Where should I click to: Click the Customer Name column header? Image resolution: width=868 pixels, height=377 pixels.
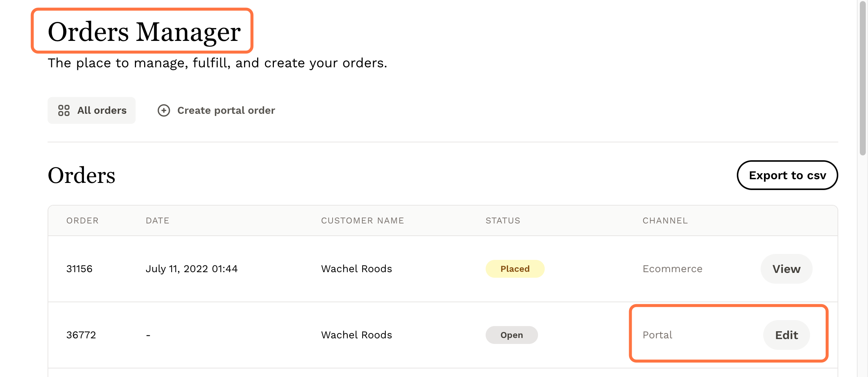(362, 220)
